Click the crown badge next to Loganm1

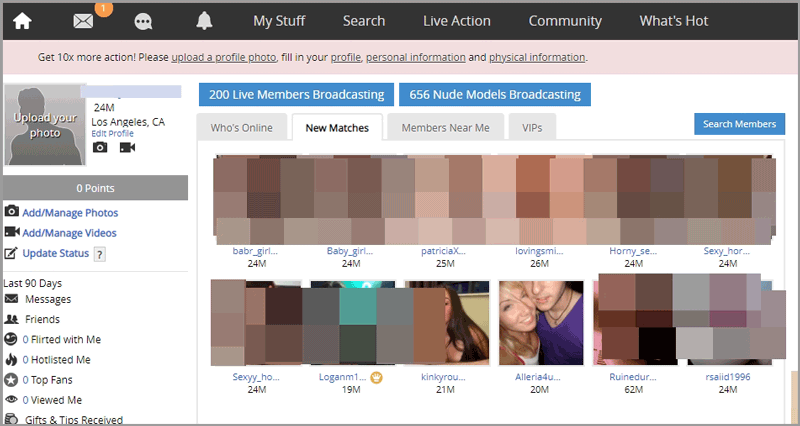point(377,377)
